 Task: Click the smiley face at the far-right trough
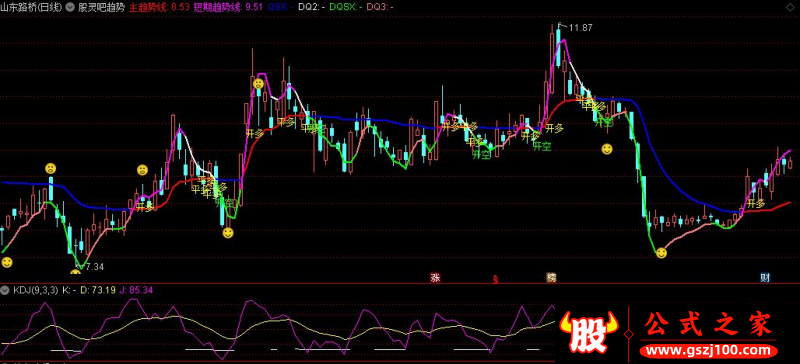661,253
